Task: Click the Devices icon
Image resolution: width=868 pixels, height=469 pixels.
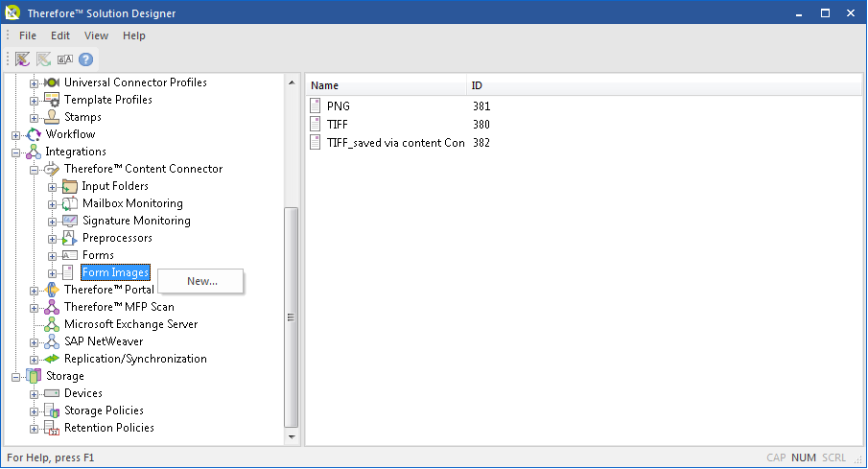Action: click(52, 393)
